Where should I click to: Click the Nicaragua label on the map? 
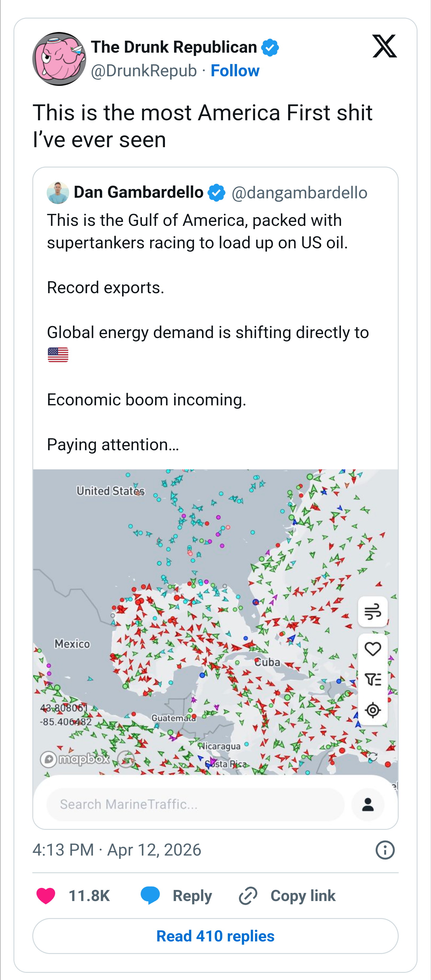(x=220, y=746)
